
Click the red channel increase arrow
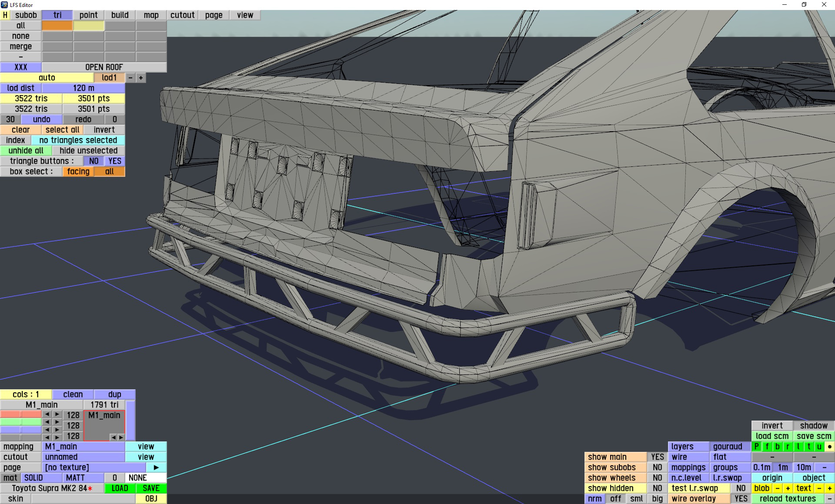pyautogui.click(x=57, y=414)
